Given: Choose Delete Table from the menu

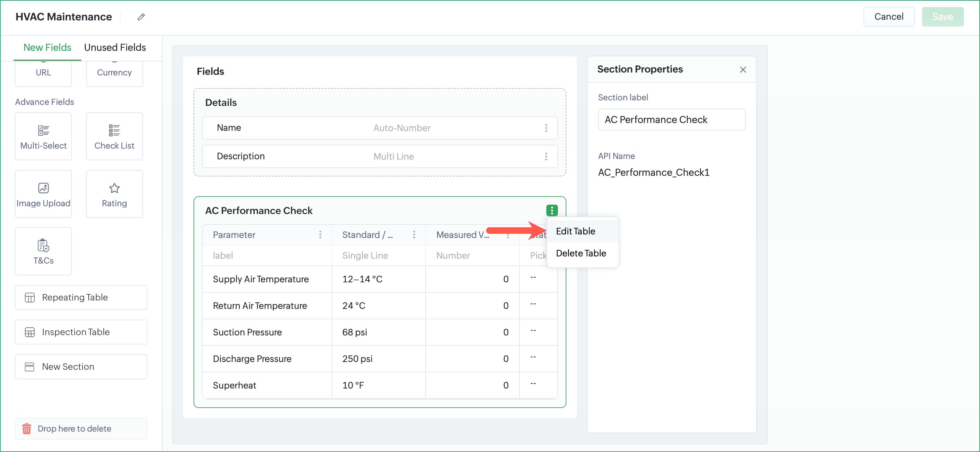Looking at the screenshot, I should (583, 254).
